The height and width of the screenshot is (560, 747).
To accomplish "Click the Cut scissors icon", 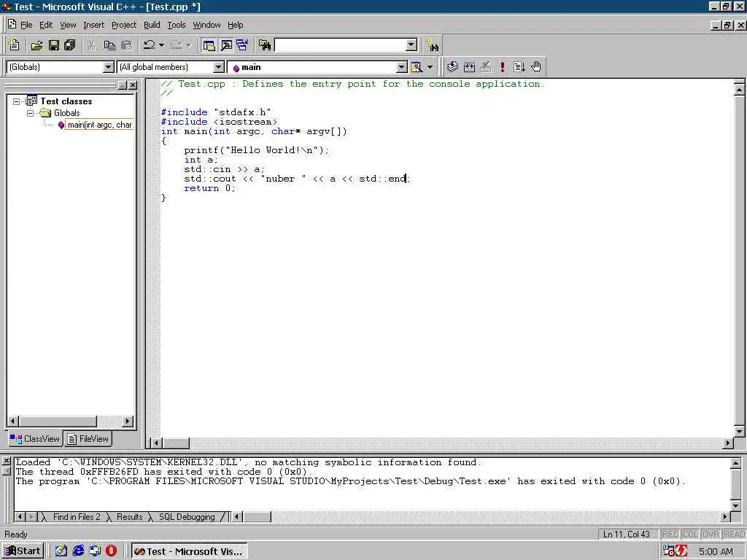I will tap(91, 45).
